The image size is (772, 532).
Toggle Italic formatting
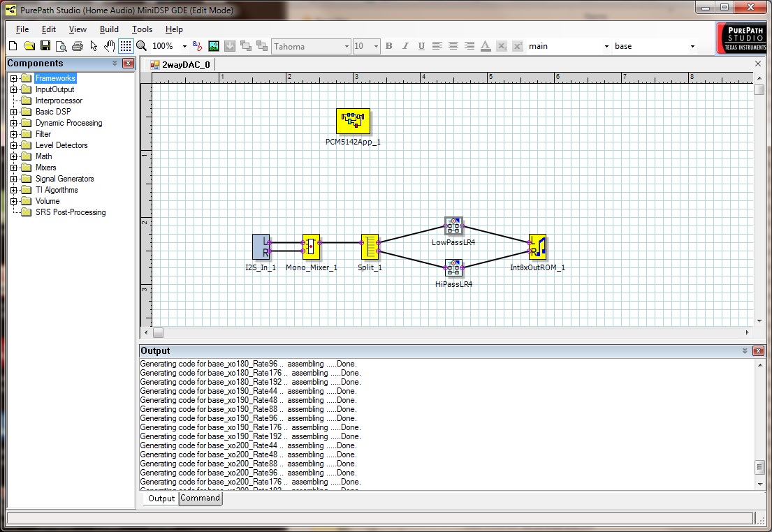(405, 46)
